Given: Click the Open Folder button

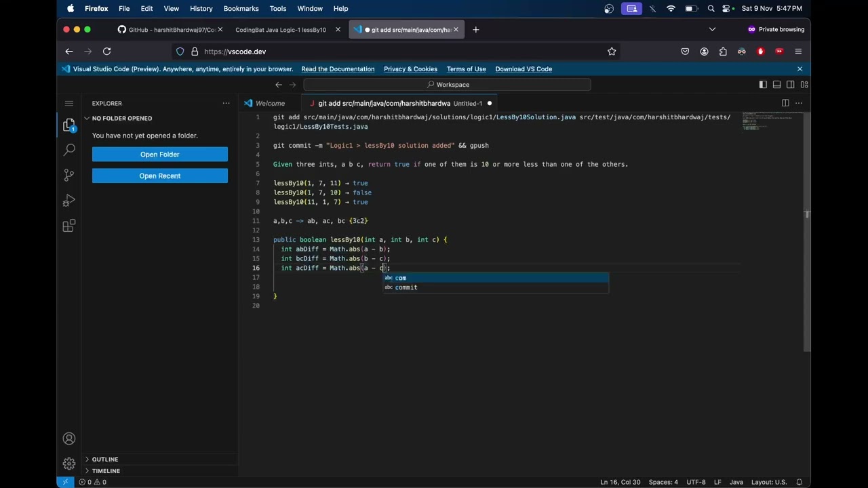Looking at the screenshot, I should [x=160, y=155].
